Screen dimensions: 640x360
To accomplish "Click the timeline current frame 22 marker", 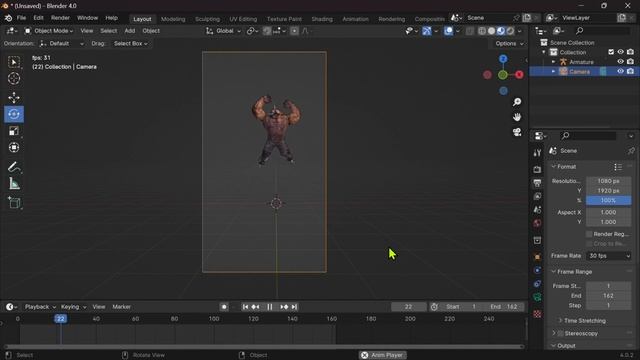I will pyautogui.click(x=60, y=319).
